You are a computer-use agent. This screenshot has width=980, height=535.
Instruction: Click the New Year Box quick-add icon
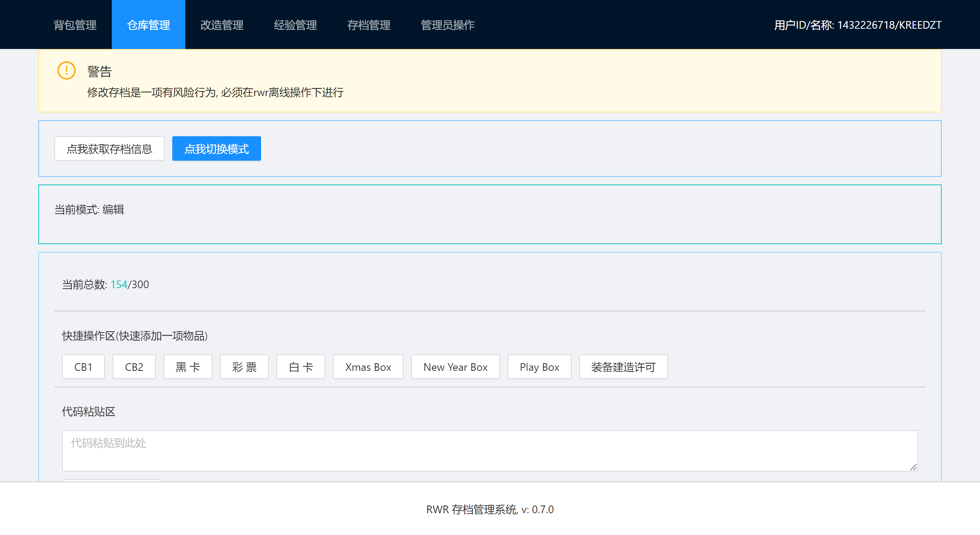pos(455,367)
